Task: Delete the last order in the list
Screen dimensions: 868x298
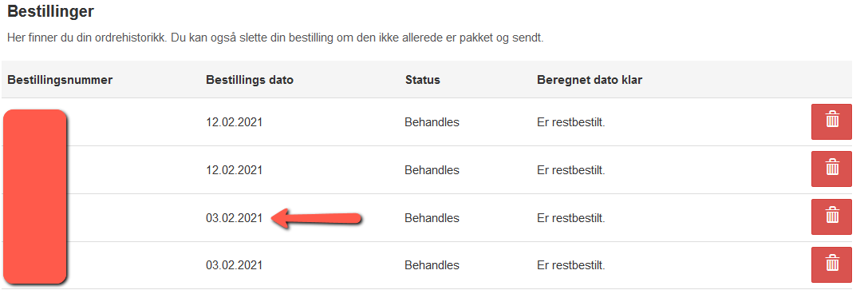Action: click(x=831, y=264)
